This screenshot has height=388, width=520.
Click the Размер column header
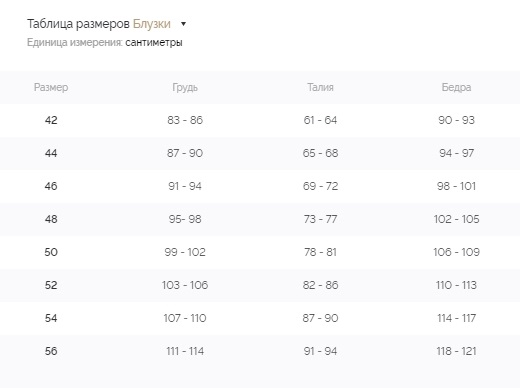pos(51,87)
